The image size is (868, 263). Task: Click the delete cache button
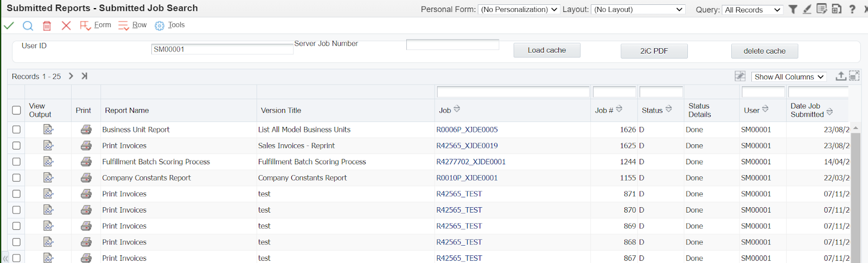pos(764,51)
